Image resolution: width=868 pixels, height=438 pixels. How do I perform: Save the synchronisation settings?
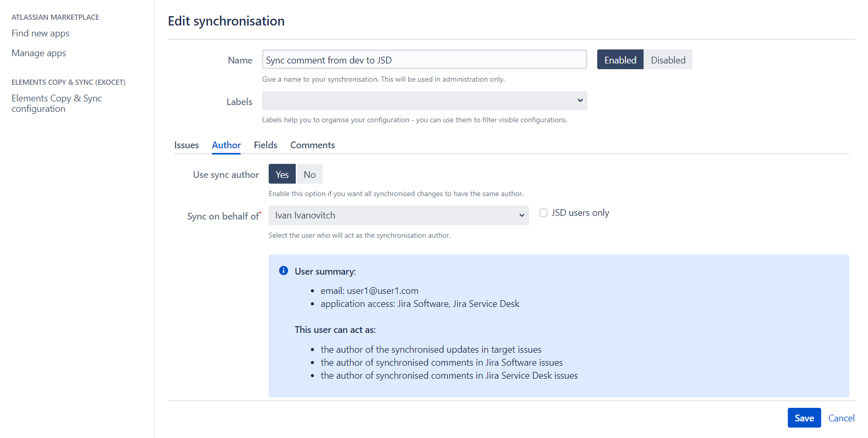coord(804,418)
